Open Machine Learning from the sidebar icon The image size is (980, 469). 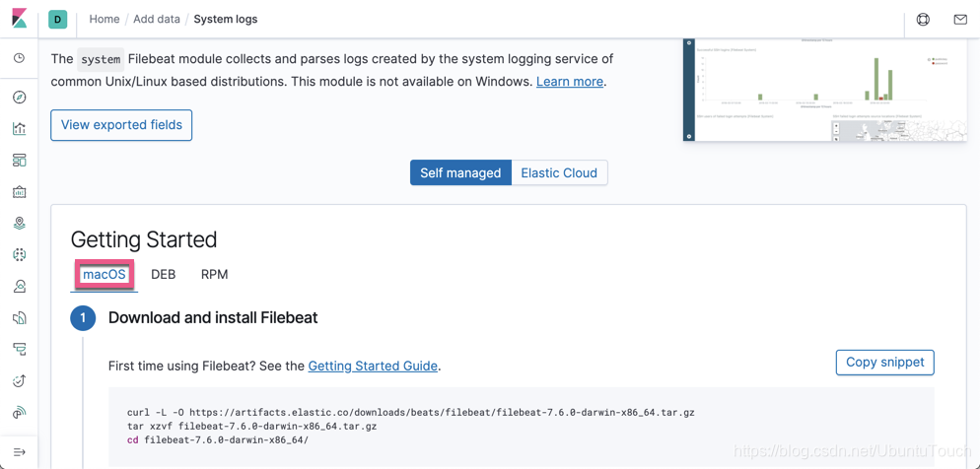[20, 254]
